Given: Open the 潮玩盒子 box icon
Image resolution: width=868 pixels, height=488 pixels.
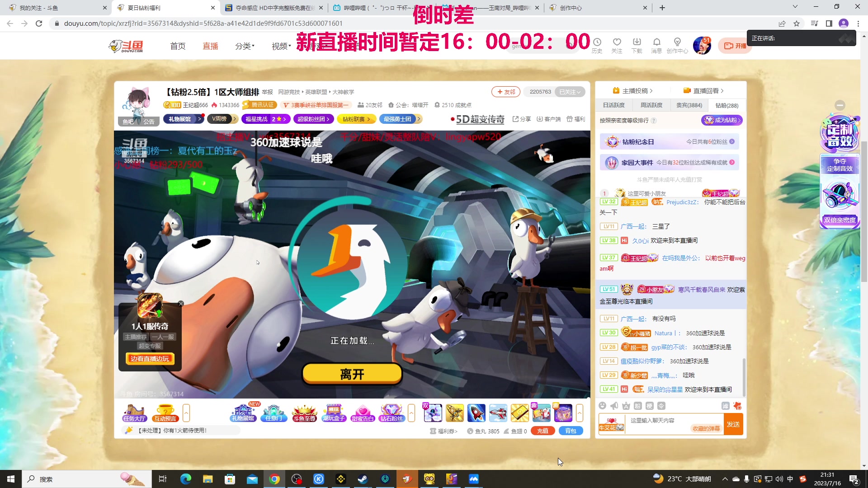Looking at the screenshot, I should (x=334, y=413).
